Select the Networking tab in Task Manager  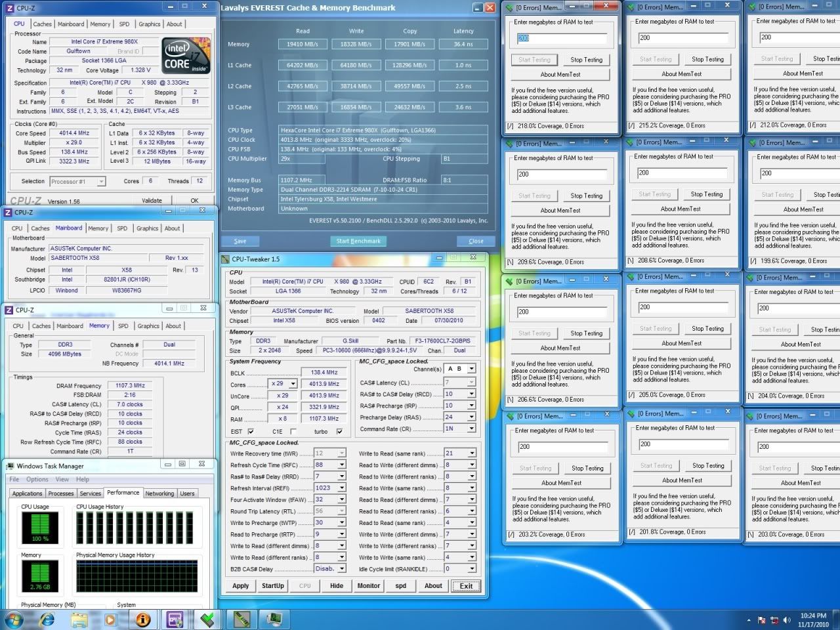pyautogui.click(x=159, y=493)
